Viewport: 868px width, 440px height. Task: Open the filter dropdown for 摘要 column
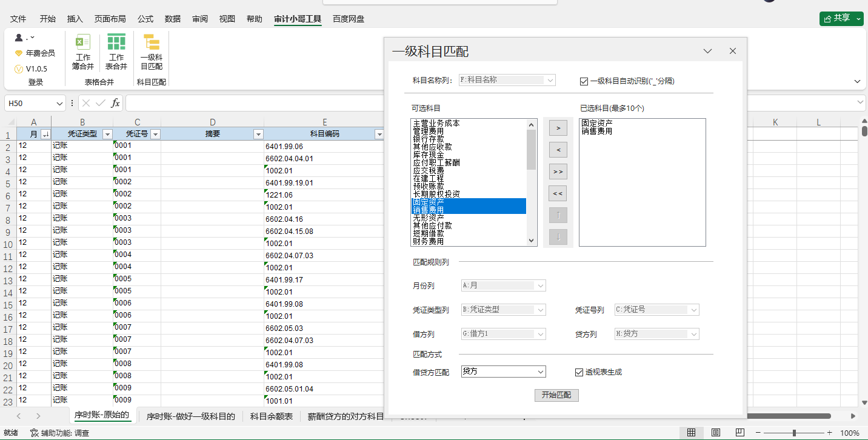258,134
